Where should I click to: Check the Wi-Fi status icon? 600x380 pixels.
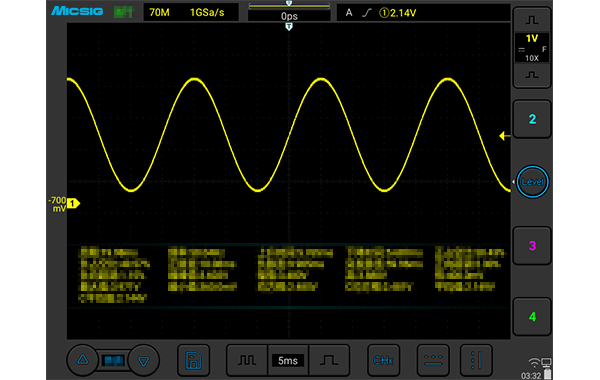533,362
